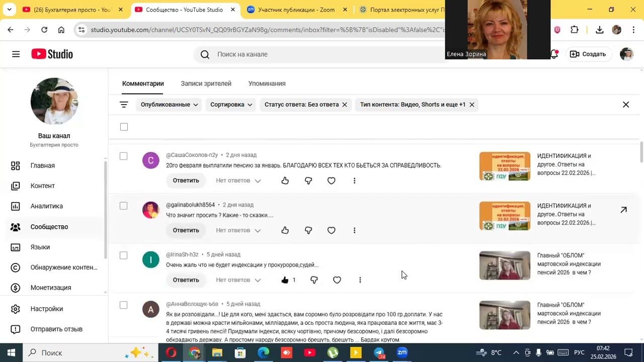
Task: Click the YouTube Studio logo
Action: coord(52,54)
